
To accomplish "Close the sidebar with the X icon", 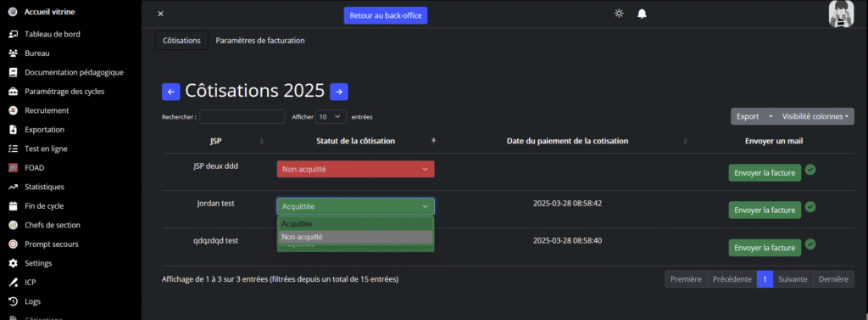I will click(x=160, y=14).
